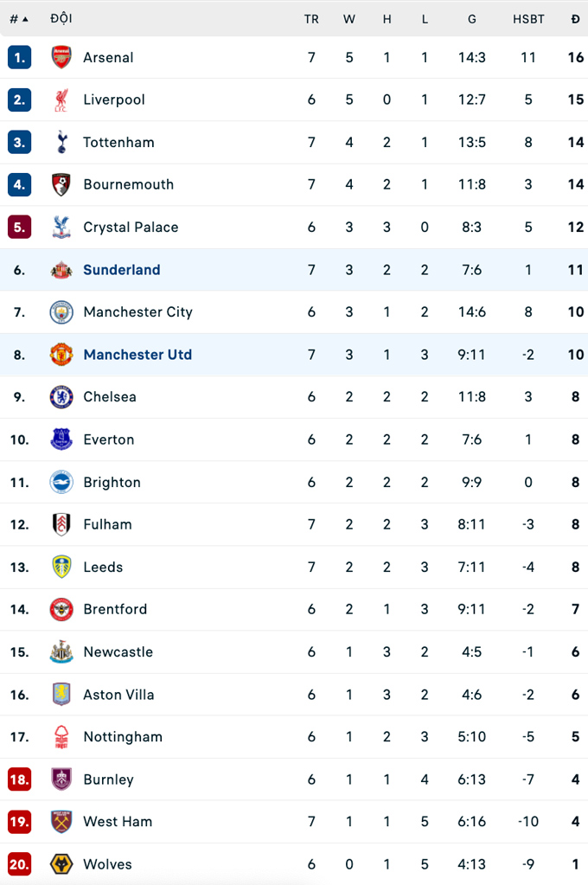Viewport: 588px width, 885px height.
Task: Click the ĐỘI team column header
Action: point(61,19)
